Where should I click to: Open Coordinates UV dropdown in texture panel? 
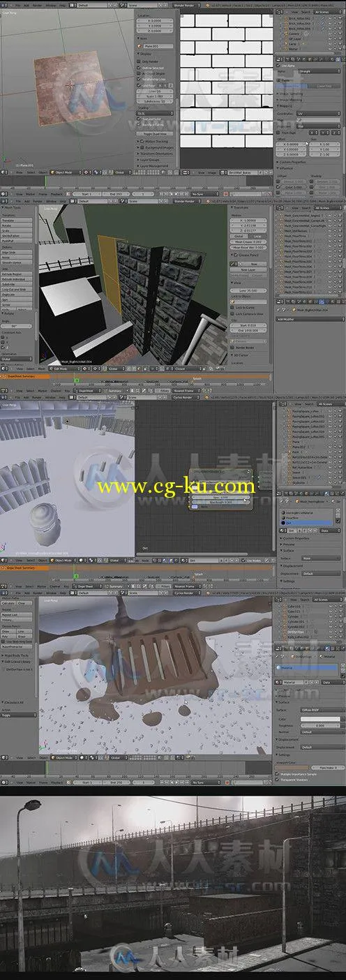(x=318, y=114)
